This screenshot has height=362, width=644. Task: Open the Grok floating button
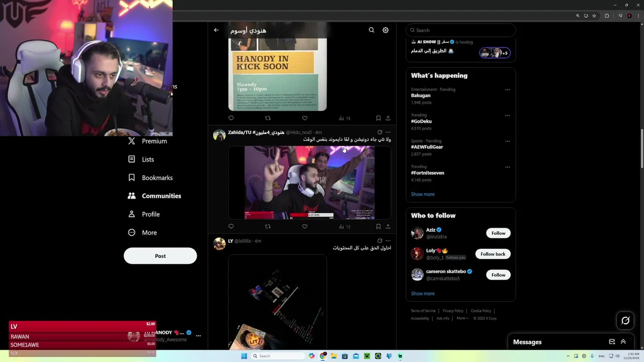click(625, 320)
